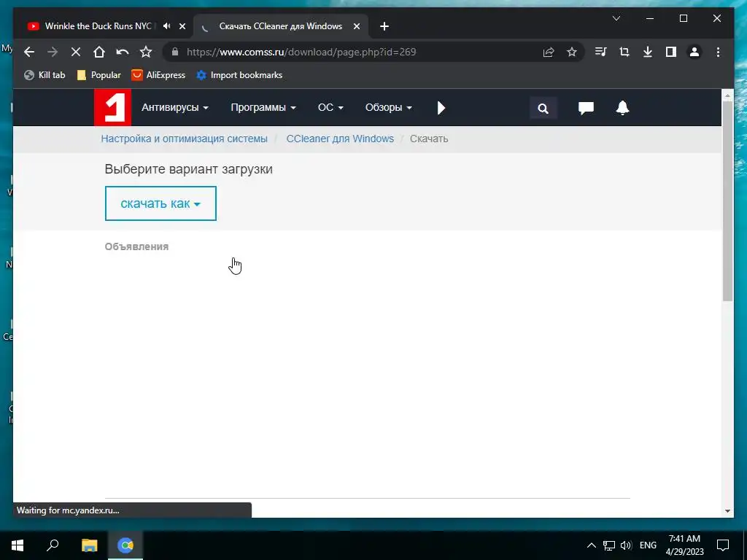
Task: Switch ENG input language in tray
Action: click(x=648, y=545)
